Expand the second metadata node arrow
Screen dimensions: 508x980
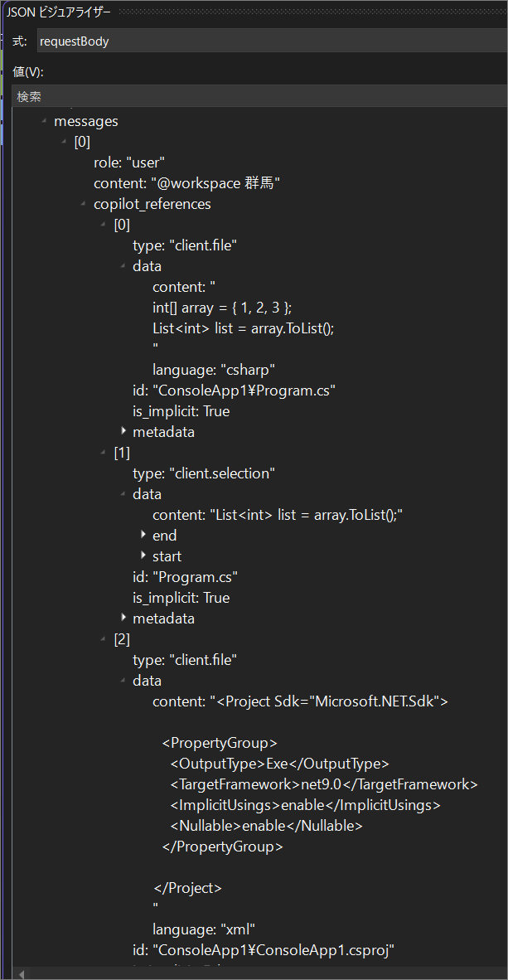click(123, 619)
